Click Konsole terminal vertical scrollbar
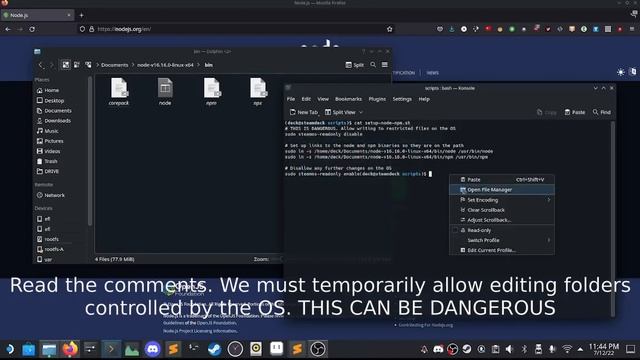The width and height of the screenshot is (640, 360). pos(612,218)
